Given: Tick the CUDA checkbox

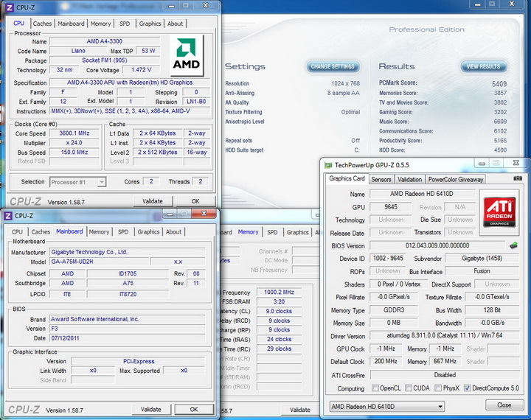Looking at the screenshot, I should (410, 388).
